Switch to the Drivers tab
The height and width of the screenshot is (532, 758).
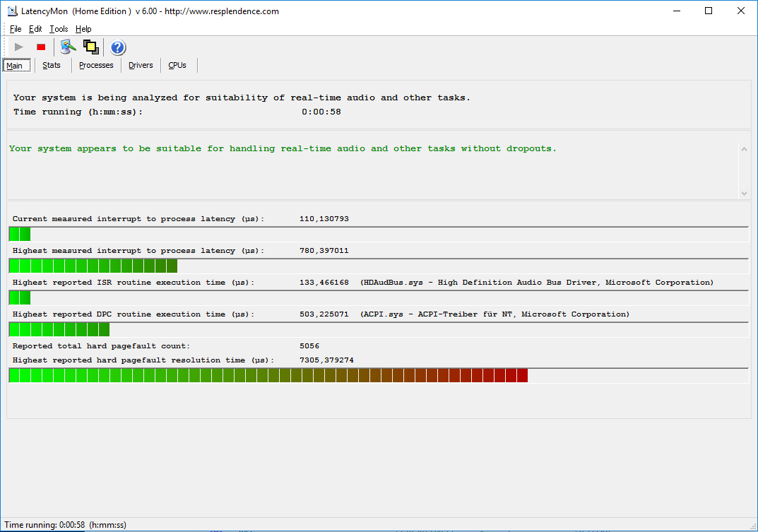tap(141, 65)
